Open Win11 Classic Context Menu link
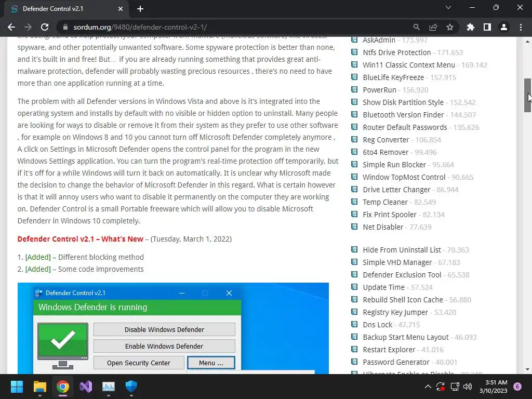 [x=409, y=65]
